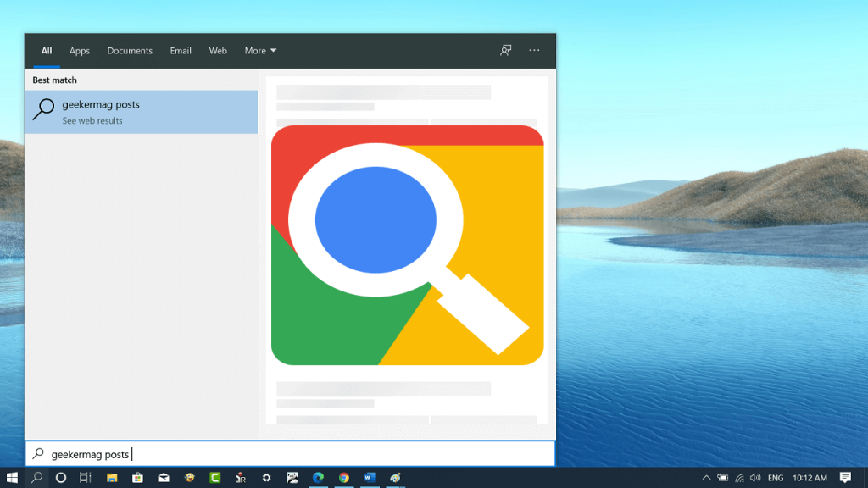Open the geekermag posts best match result

coord(142,112)
